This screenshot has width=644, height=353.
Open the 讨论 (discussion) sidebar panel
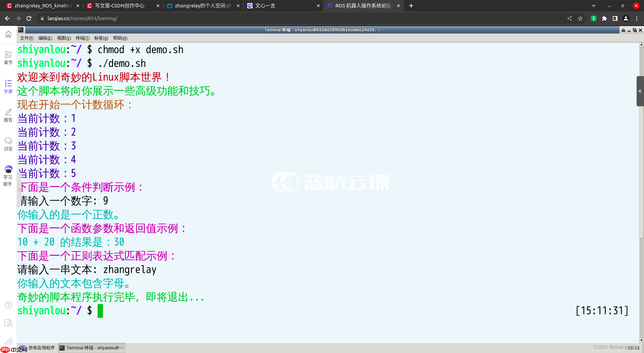click(8, 144)
